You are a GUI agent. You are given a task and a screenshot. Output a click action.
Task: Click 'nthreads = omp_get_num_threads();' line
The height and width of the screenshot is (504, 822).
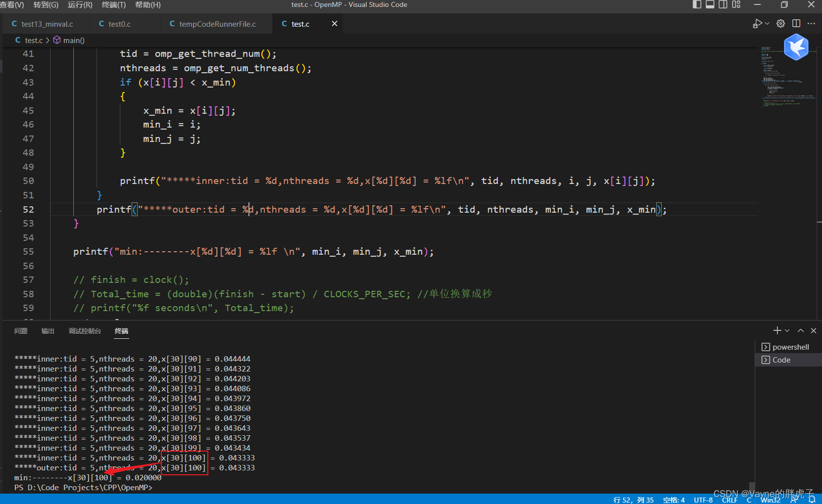216,68
